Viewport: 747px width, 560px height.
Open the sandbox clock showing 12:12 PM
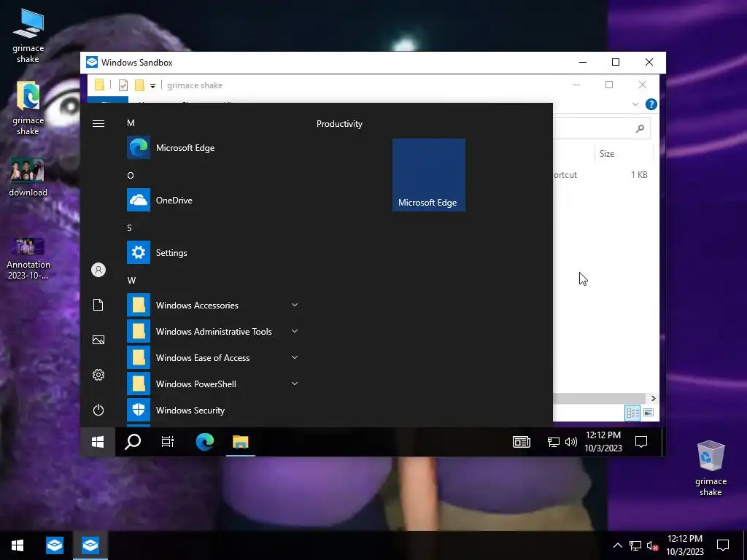[603, 441]
